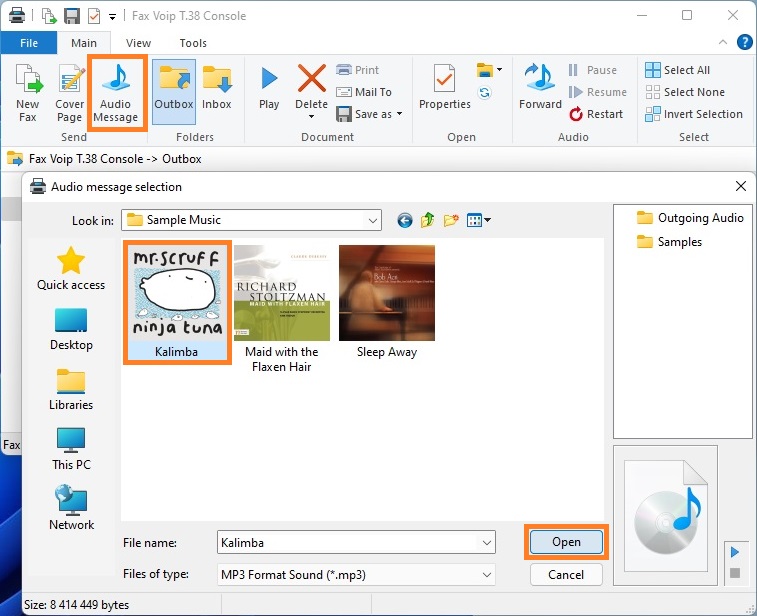
Task: Open the View Menu dropdown
Action: pos(478,221)
